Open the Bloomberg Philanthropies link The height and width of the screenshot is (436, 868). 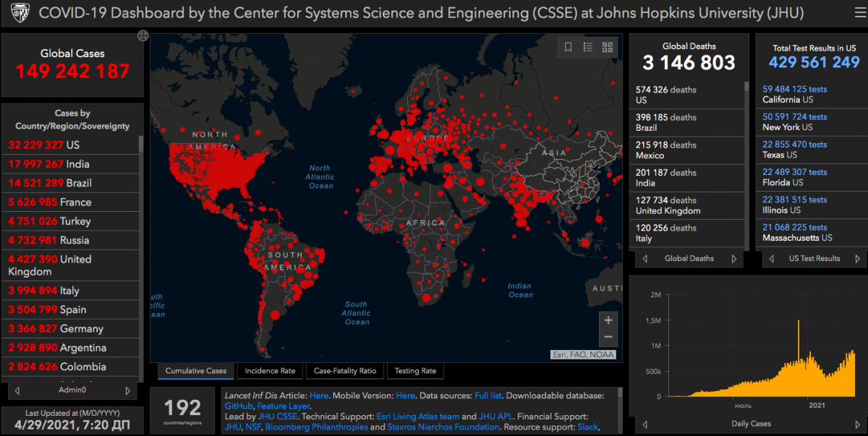coord(316,427)
